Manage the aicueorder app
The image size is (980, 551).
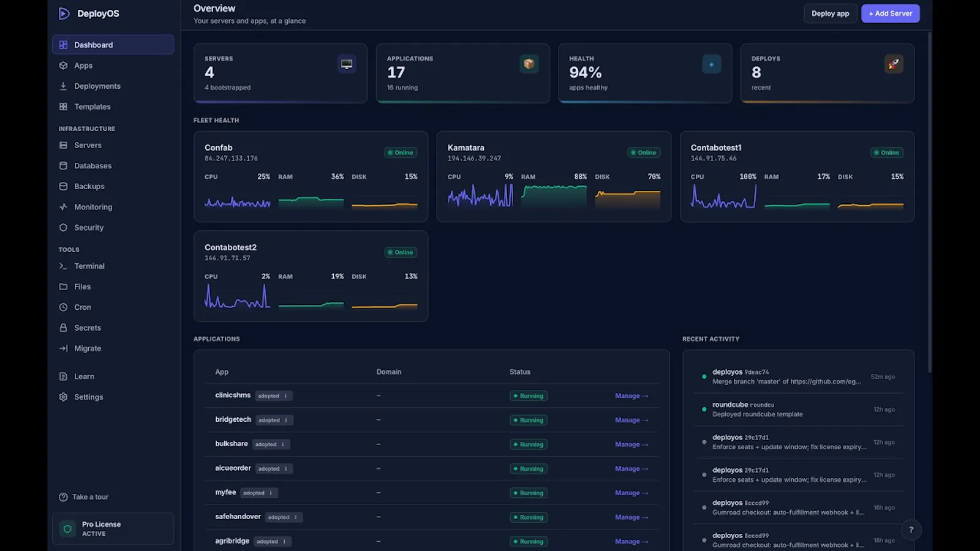coord(631,469)
